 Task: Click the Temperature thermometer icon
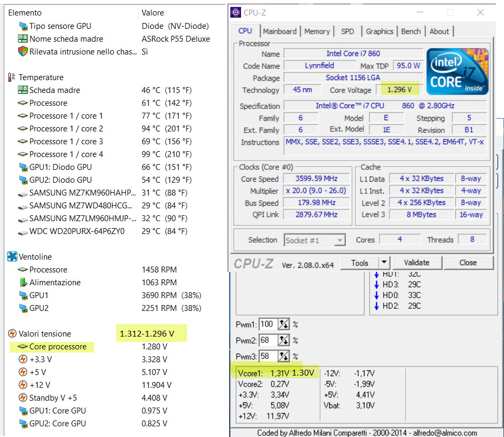click(12, 77)
